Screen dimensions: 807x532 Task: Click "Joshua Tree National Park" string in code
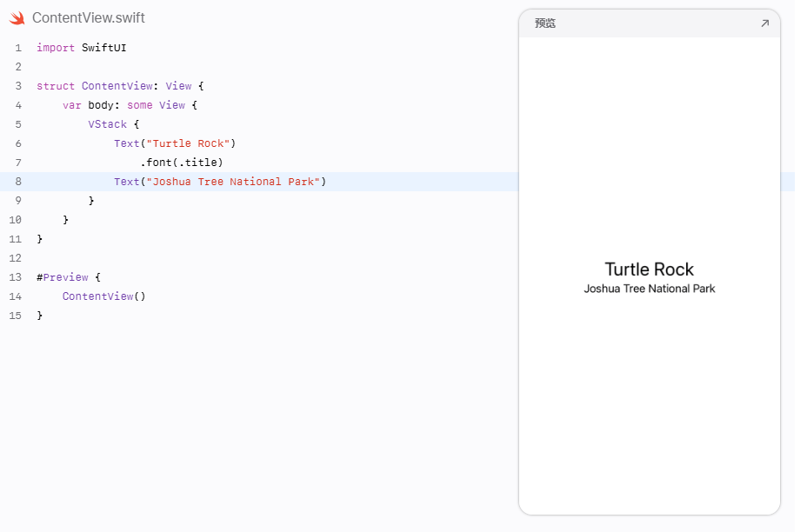[x=233, y=182]
